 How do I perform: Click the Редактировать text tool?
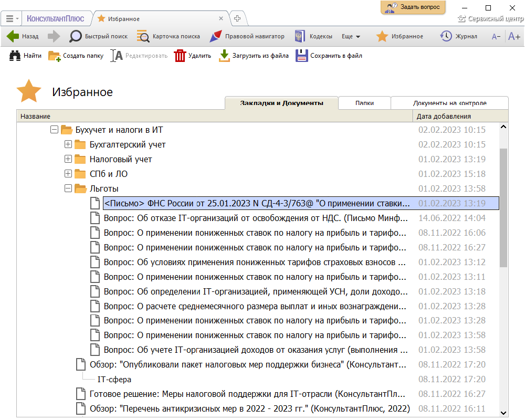coord(139,56)
